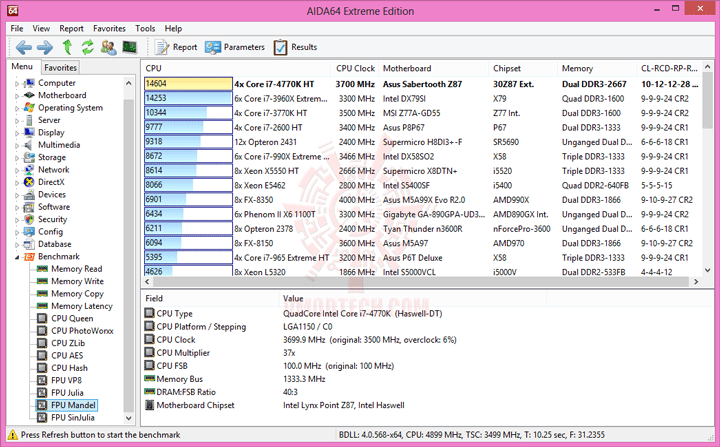Click the Memory Read chip icon

42,269
